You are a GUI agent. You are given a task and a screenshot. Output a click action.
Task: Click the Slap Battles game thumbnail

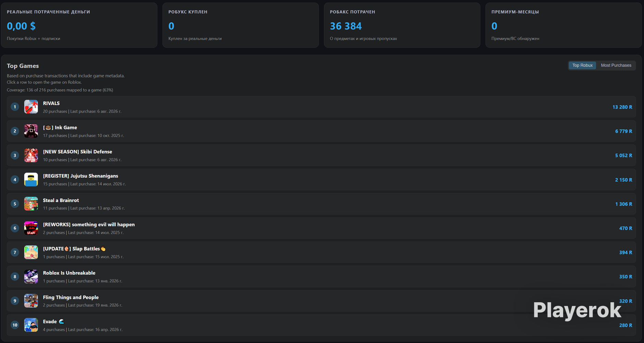click(31, 252)
